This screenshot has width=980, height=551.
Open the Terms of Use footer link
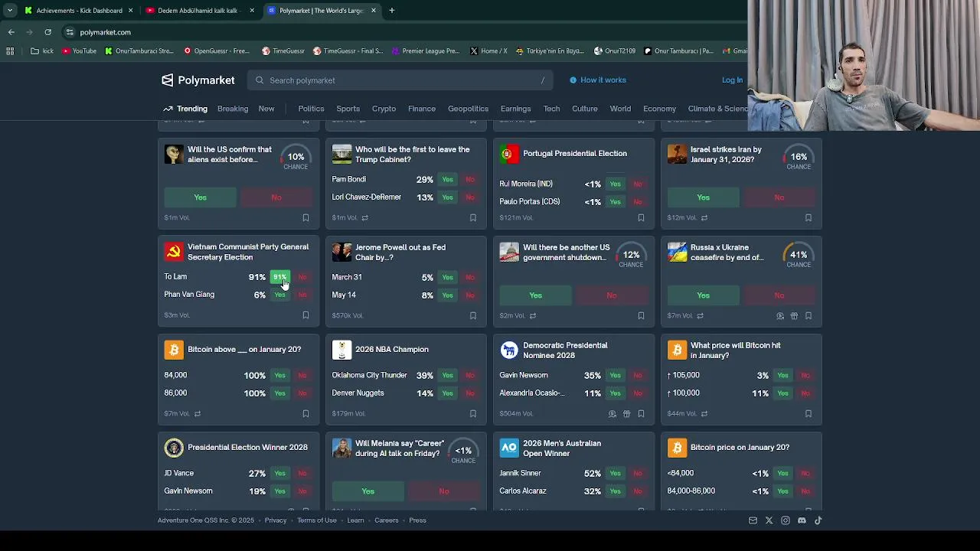coord(317,520)
